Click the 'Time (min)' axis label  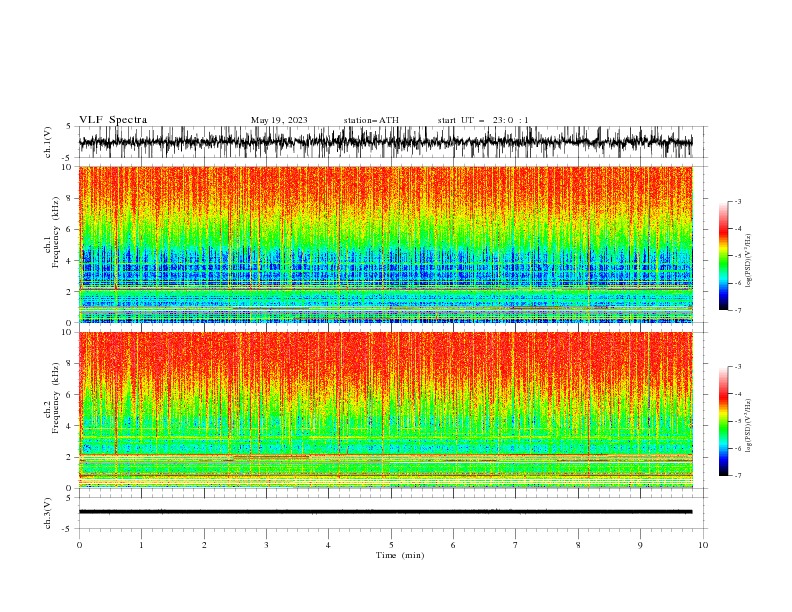point(400,555)
